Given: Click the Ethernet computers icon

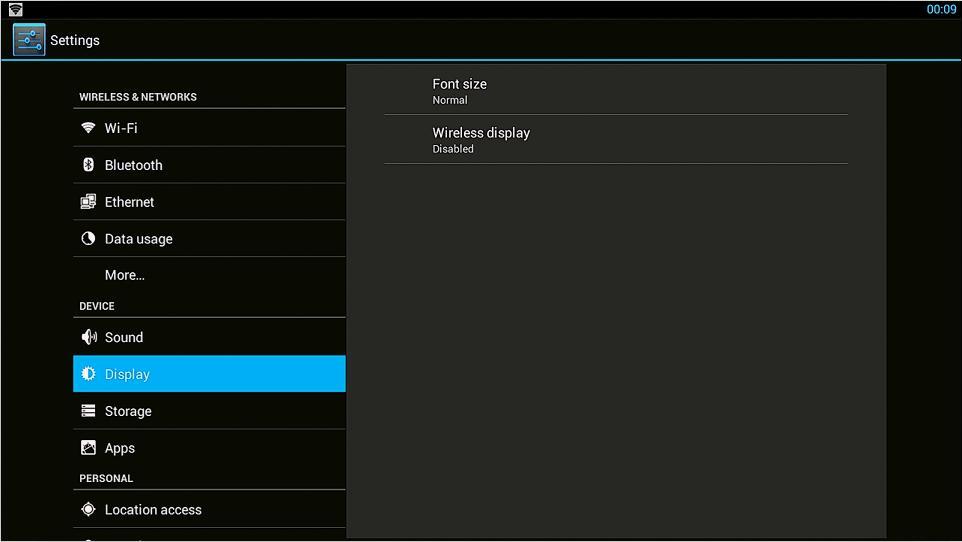Looking at the screenshot, I should [88, 201].
